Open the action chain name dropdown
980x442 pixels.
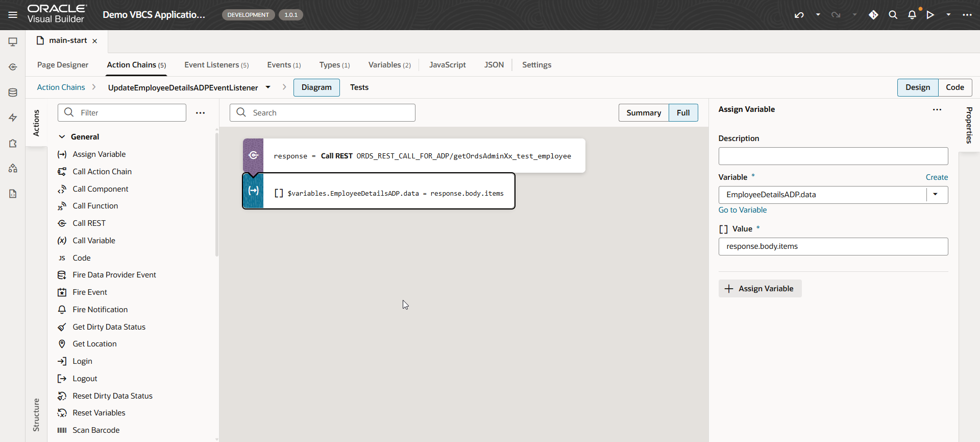coord(268,87)
